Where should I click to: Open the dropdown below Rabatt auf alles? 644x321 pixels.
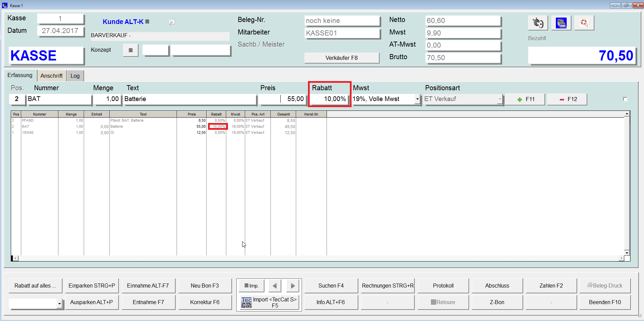(x=59, y=304)
